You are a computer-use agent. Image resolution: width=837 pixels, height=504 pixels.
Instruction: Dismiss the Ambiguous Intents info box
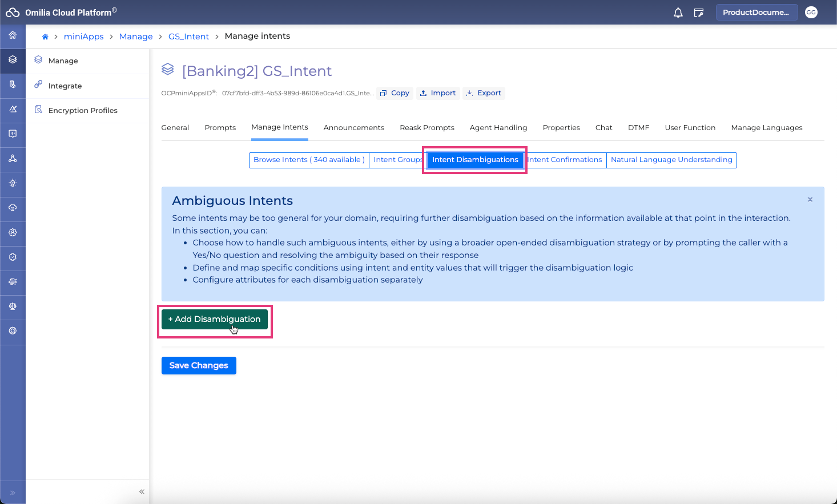(810, 200)
